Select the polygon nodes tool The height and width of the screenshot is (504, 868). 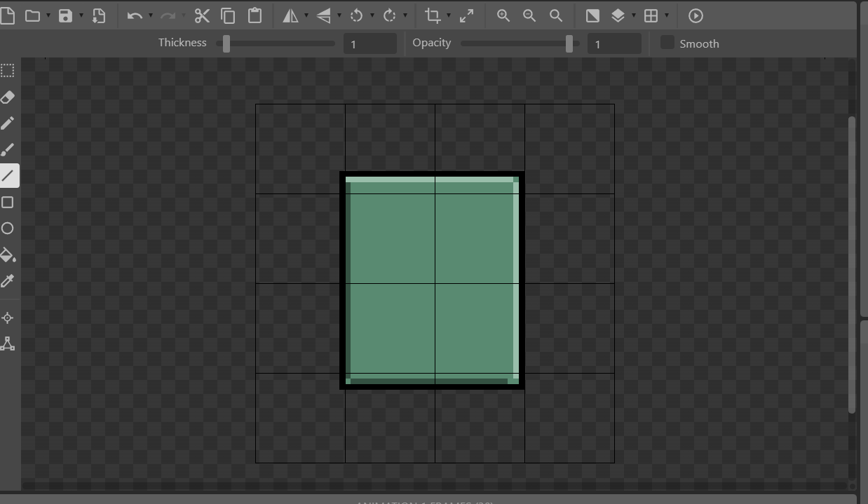point(8,343)
